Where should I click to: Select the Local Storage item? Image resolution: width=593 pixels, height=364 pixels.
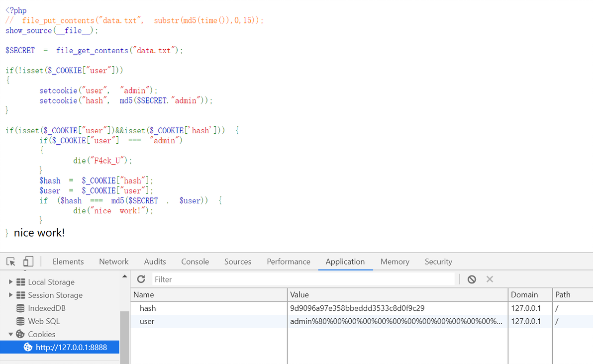[x=51, y=282]
